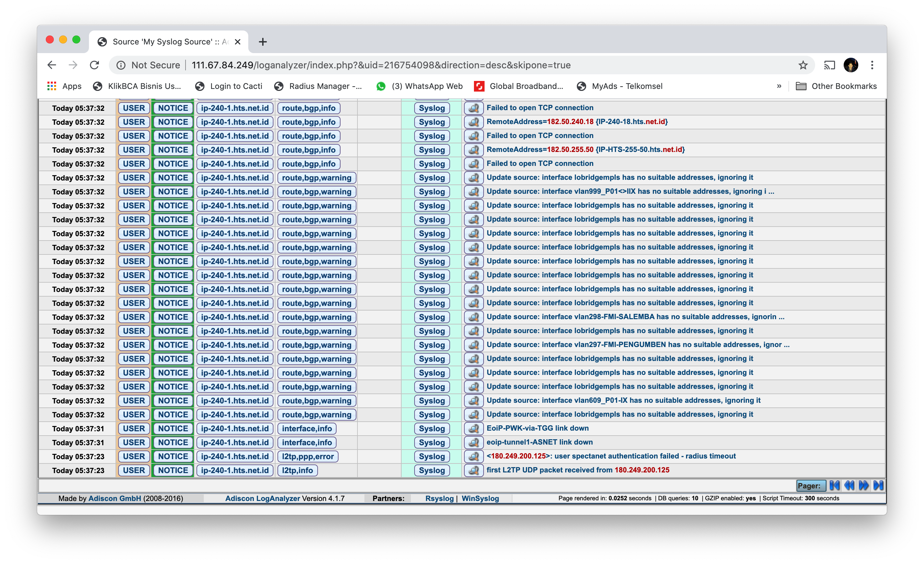
Task: Open details icon for vlan999_P01<>IIX message
Action: [474, 192]
